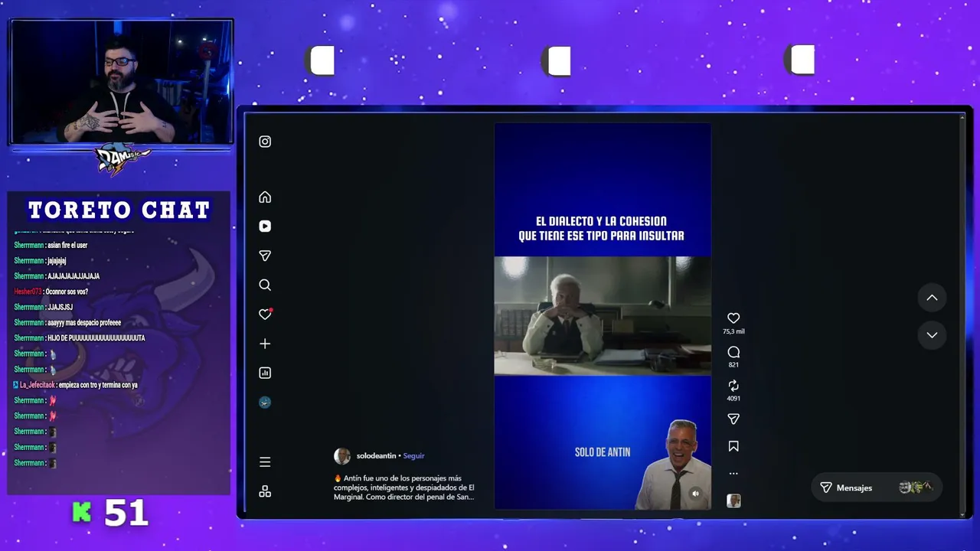The height and width of the screenshot is (551, 980).
Task: Click the streamer webcam feed
Action: (122, 82)
